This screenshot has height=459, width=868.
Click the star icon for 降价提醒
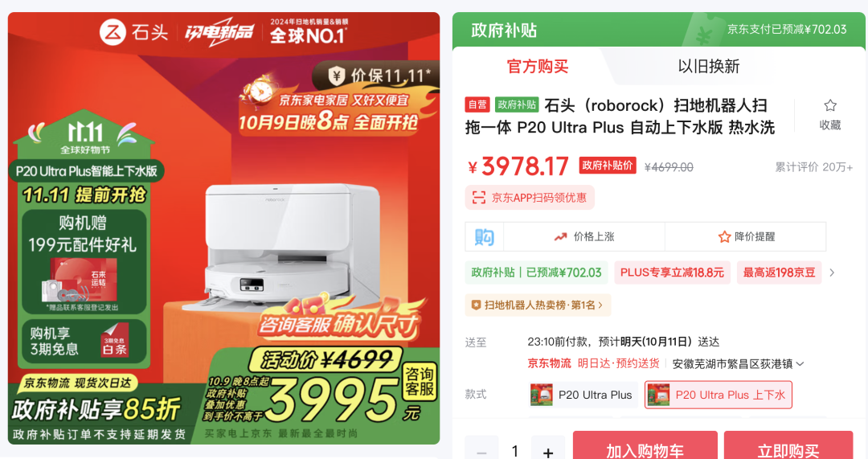[x=724, y=237]
